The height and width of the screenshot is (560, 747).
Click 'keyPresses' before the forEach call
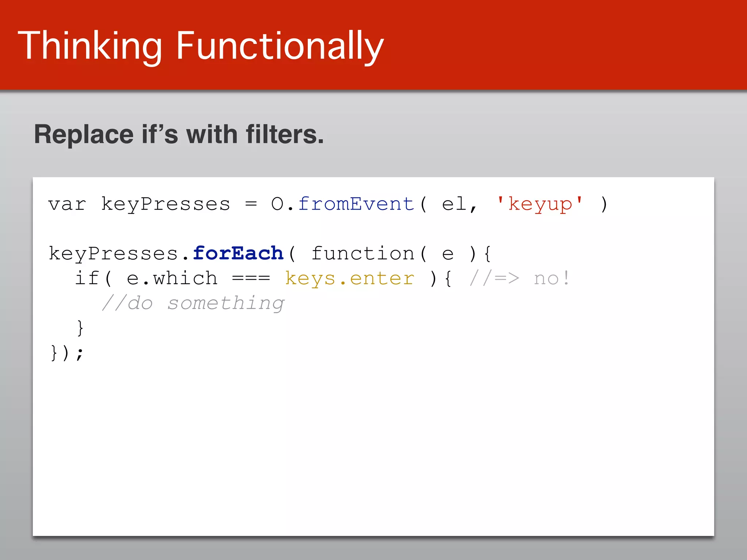tap(113, 253)
